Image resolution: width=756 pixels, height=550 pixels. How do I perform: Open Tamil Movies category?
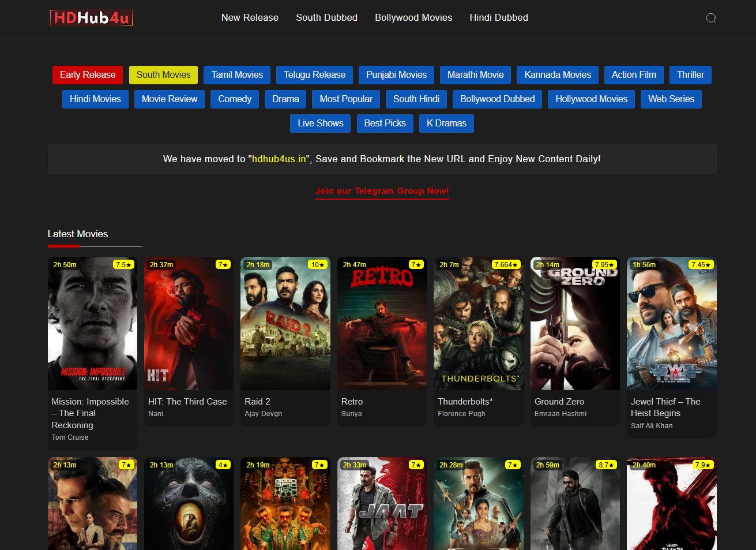[x=237, y=75]
